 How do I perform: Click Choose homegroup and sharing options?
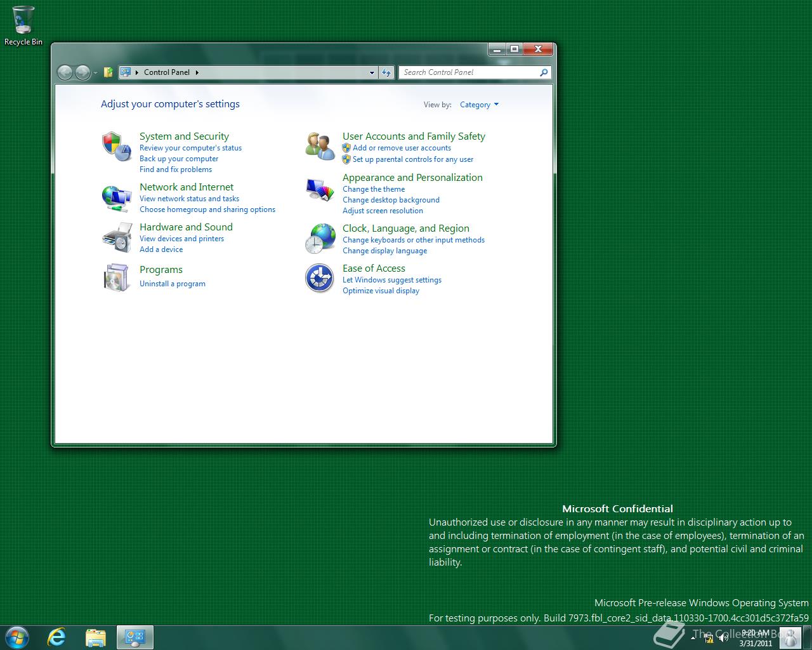coord(207,209)
